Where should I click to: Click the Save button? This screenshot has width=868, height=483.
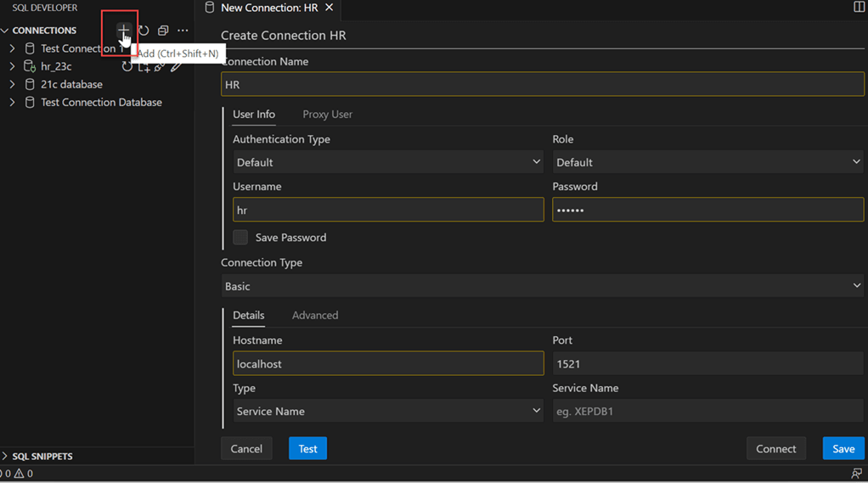[843, 449]
